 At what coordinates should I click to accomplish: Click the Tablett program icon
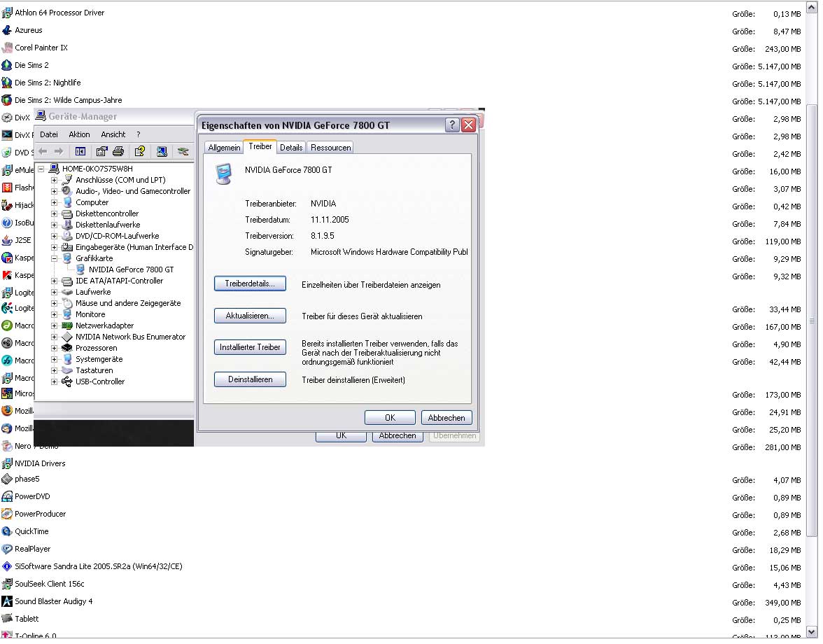click(7, 619)
